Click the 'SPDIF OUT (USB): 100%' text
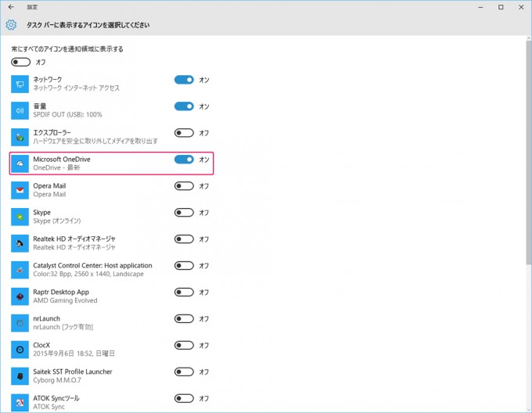 pos(67,115)
